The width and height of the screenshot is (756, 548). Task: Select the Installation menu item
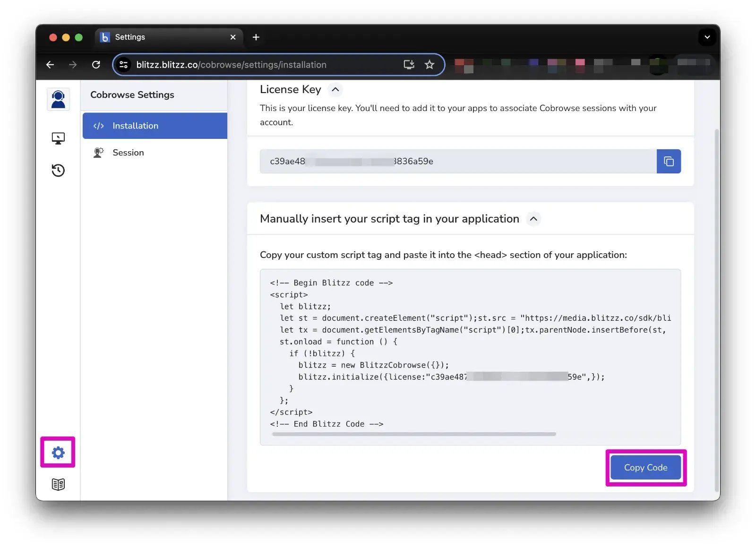tap(155, 126)
